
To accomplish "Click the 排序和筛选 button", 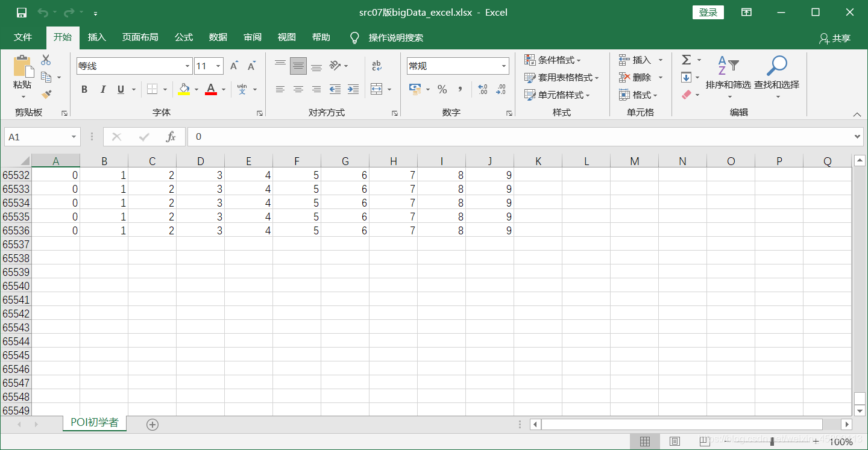I will (728, 77).
